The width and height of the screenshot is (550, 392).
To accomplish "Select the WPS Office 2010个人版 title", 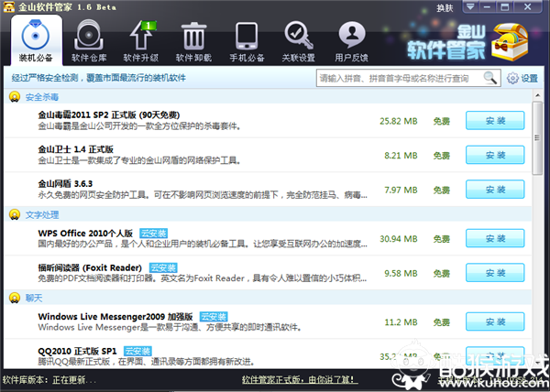I will 85,234.
